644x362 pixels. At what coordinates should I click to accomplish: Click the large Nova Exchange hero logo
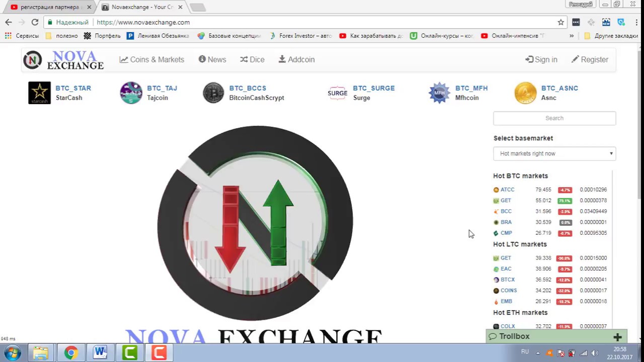255,223
